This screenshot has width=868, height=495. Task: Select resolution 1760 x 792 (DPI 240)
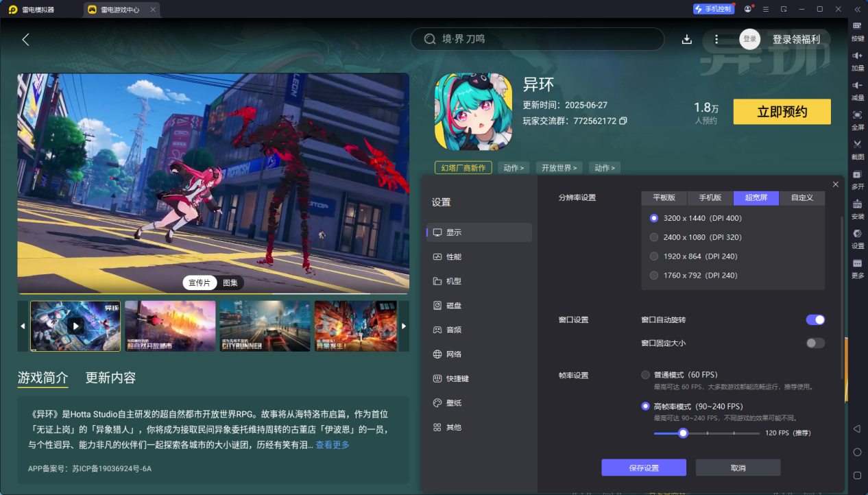click(694, 276)
